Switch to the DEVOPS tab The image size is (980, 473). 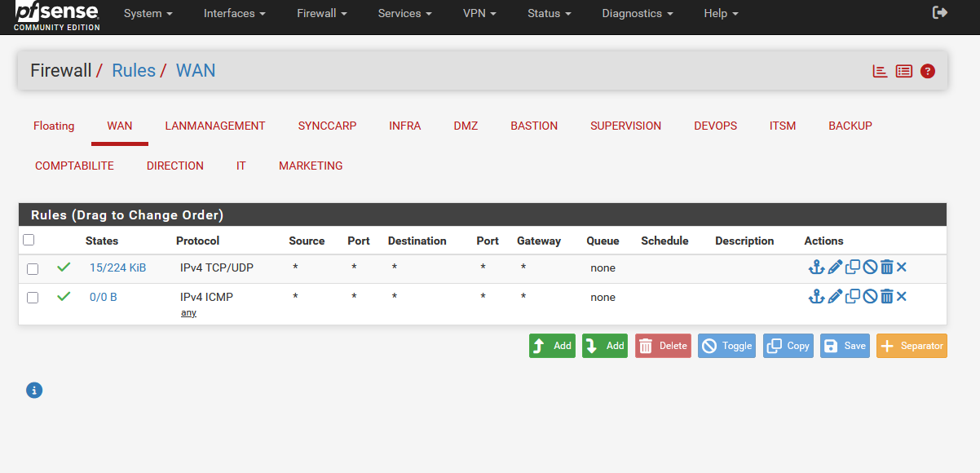click(716, 126)
